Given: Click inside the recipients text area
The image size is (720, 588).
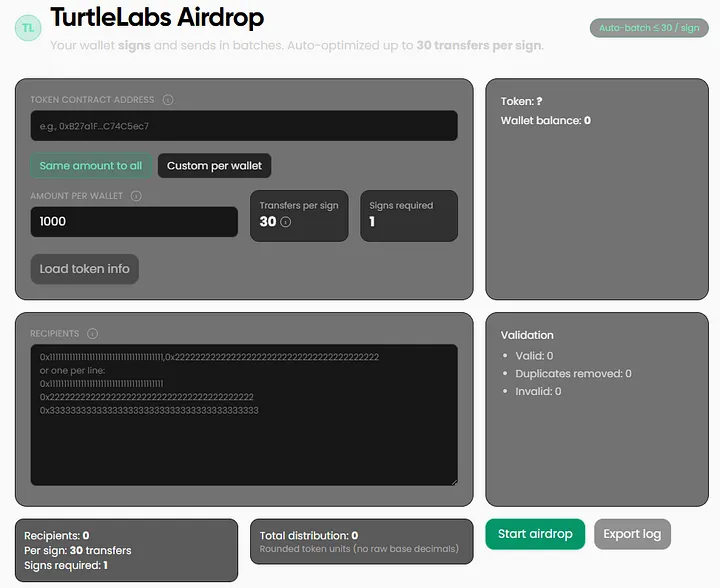Looking at the screenshot, I should 244,415.
